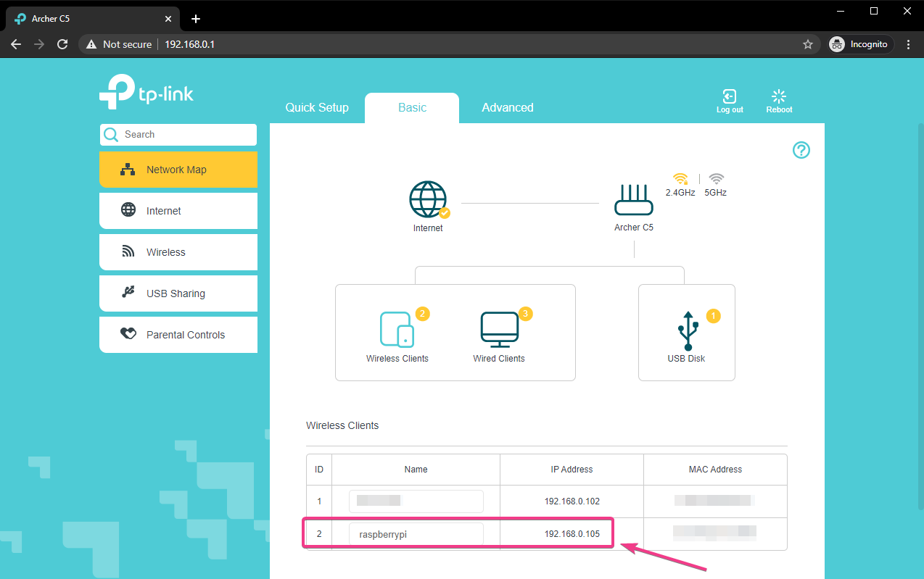Image resolution: width=924 pixels, height=579 pixels.
Task: Click the 5GHz Wi-Fi signal icon
Action: click(x=716, y=178)
